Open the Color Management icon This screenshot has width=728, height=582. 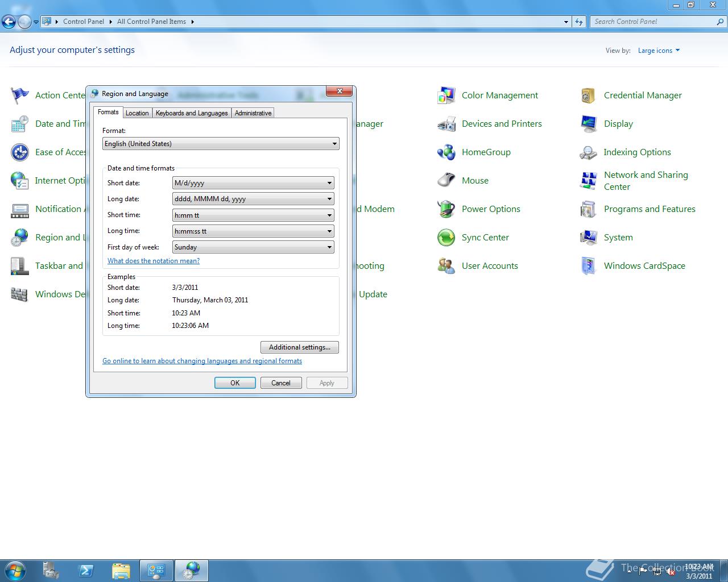446,95
